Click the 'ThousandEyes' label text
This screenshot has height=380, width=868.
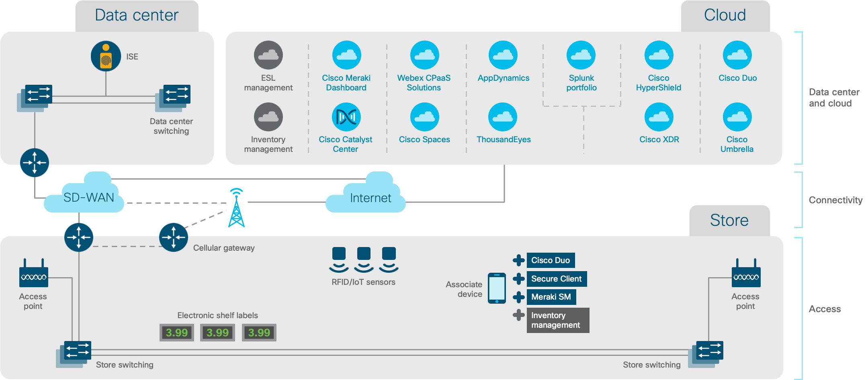pos(504,139)
